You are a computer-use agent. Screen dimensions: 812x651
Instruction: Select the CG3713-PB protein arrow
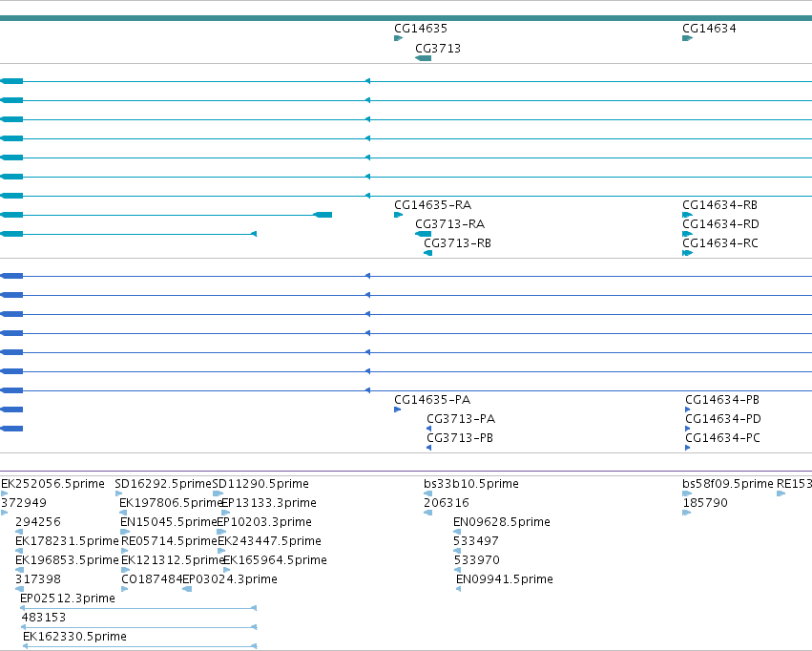pos(428,448)
